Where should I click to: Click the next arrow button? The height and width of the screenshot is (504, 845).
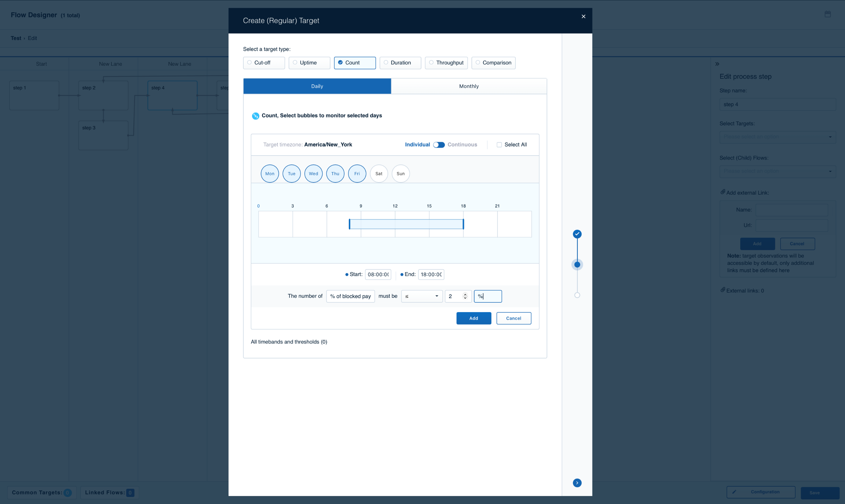(577, 483)
